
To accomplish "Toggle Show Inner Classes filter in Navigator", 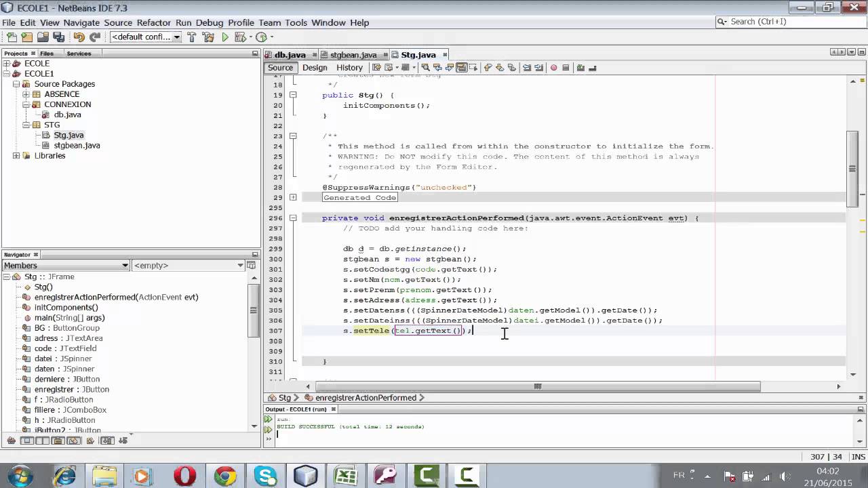I will pos(73,441).
